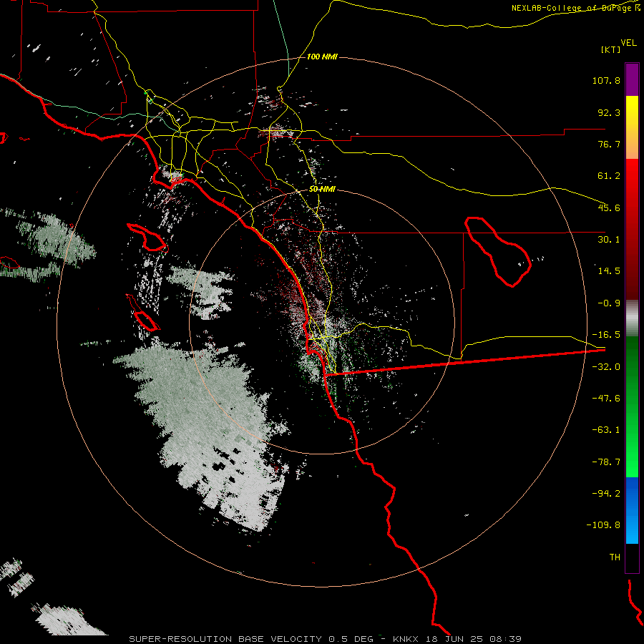Screen dimensions: 644x644
Task: Click the 14.5 value on velocity scale
Action: point(609,271)
